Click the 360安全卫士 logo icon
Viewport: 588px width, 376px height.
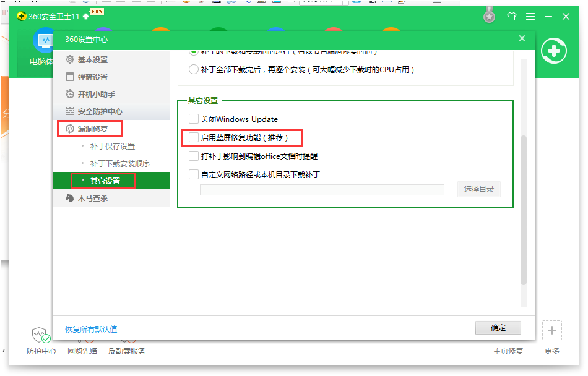22,17
